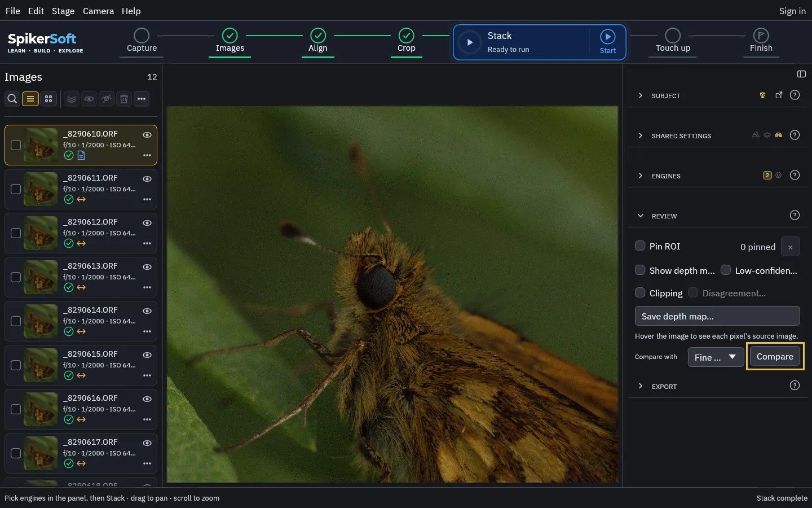Open the pop-out icon in Subject section
The width and height of the screenshot is (812, 508).
(x=779, y=95)
